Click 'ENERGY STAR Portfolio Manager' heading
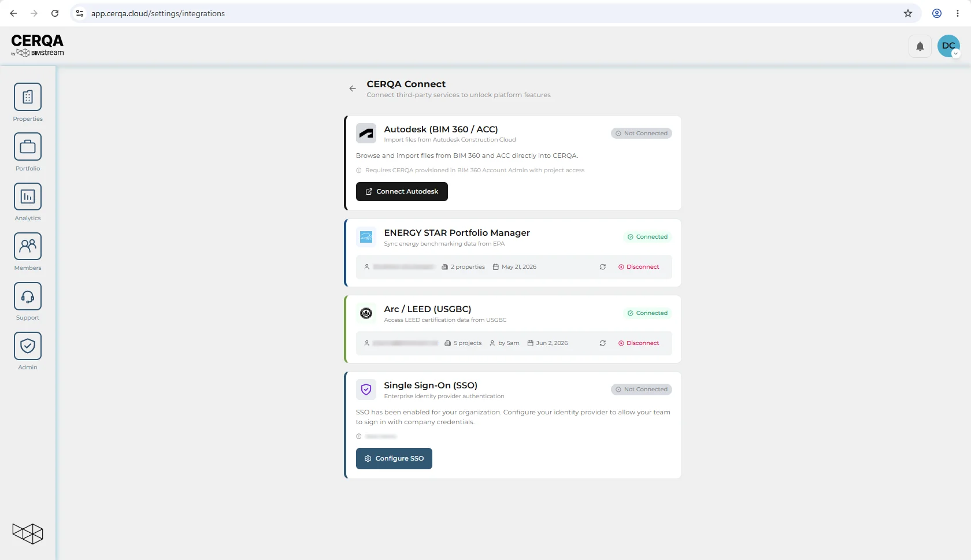Screen dimensions: 971x560 [457, 233]
